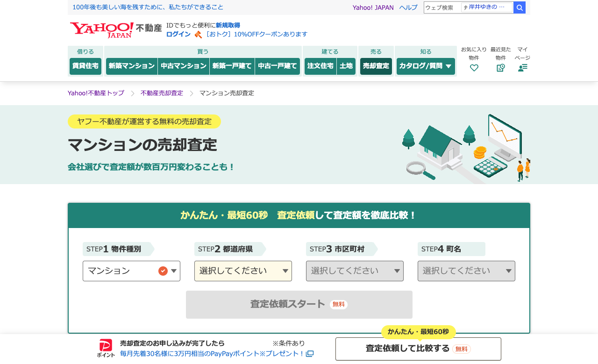
Task: Click the megaphone icon beside おトク coupon text
Action: point(198,34)
